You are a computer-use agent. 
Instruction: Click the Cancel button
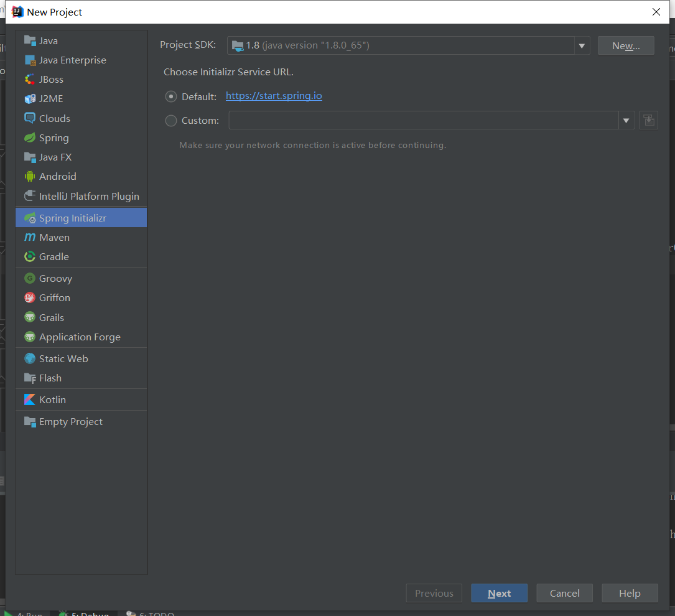564,593
